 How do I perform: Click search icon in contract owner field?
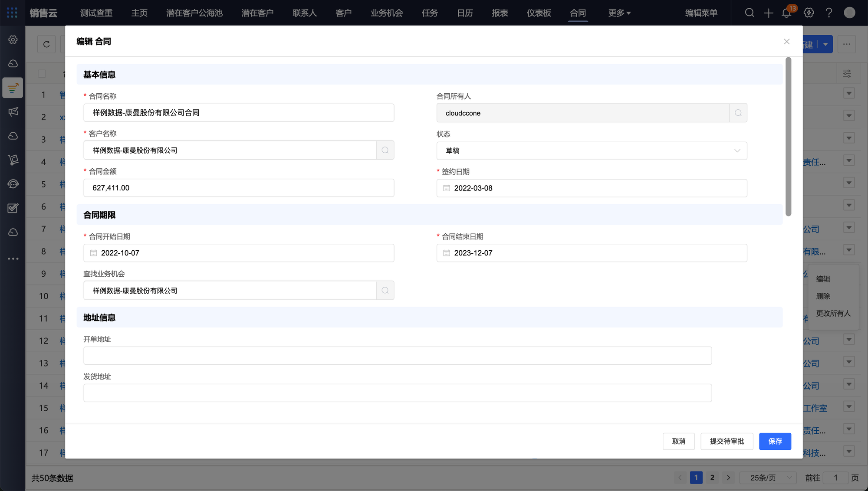click(738, 113)
